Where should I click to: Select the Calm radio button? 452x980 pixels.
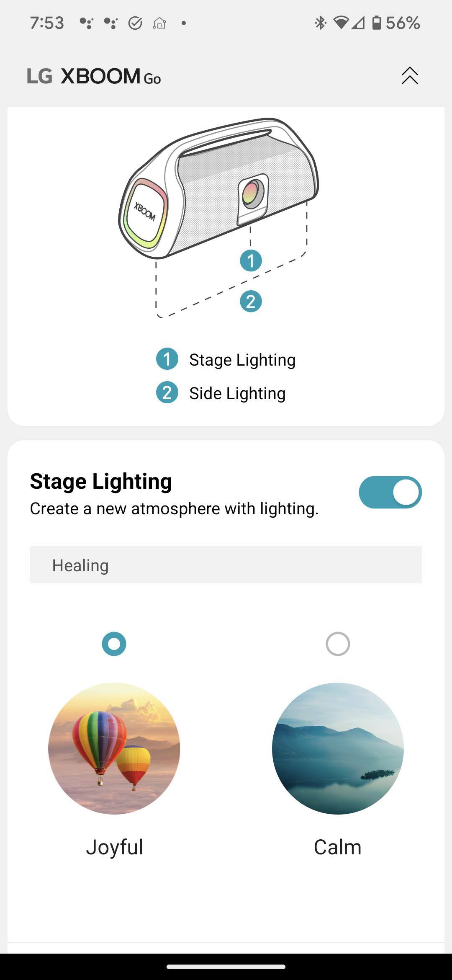coord(338,644)
